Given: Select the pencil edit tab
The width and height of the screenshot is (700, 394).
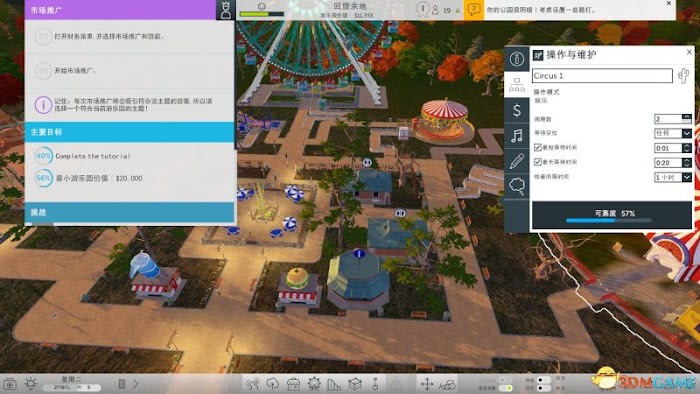Looking at the screenshot, I should click(517, 161).
